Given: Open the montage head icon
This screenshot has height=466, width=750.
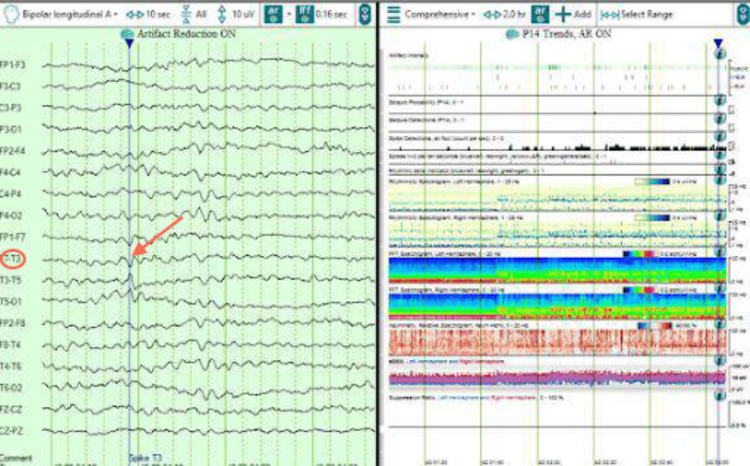Looking at the screenshot, I should coord(10,14).
